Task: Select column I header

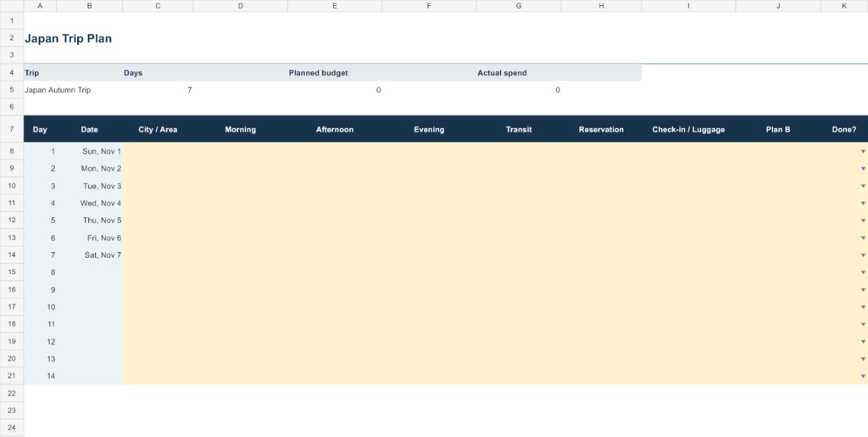Action: click(x=688, y=6)
